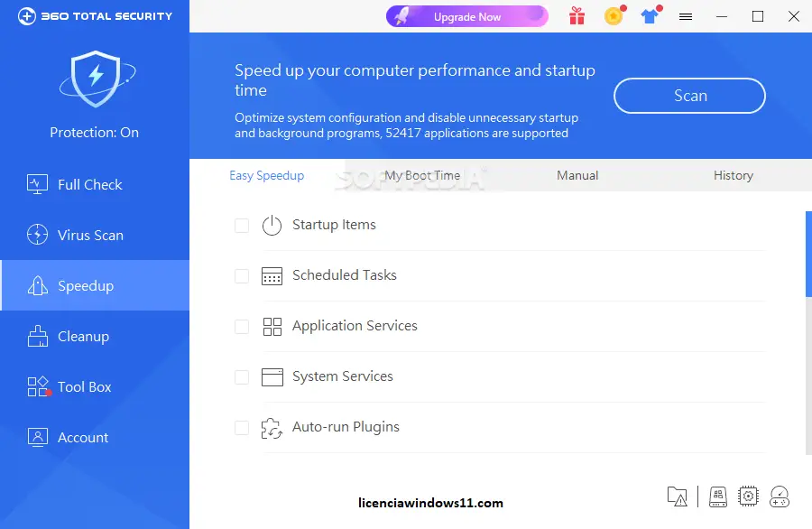Open the blue t-shirt skin icon

pos(651,16)
